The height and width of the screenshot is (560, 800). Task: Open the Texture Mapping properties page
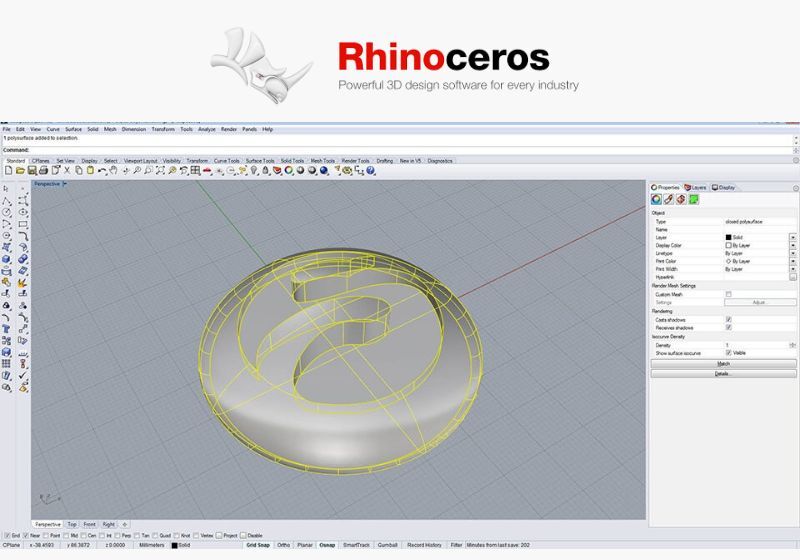tap(681, 199)
